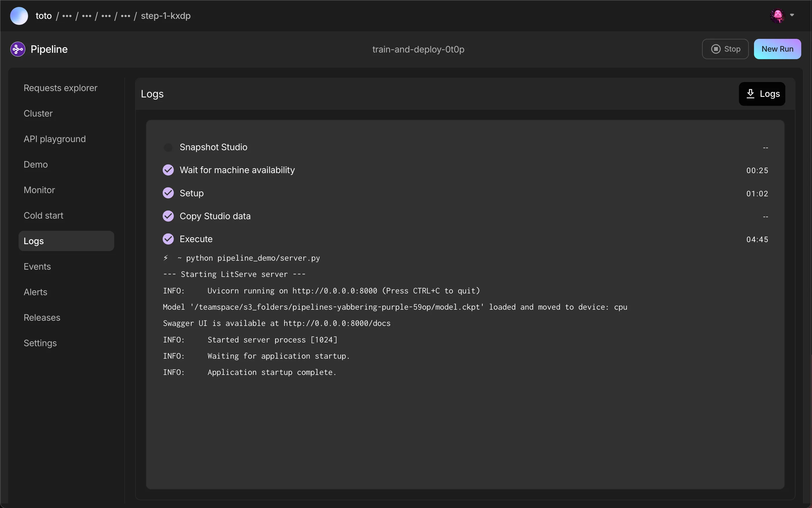Expand the Setup step row
Image resolution: width=812 pixels, height=508 pixels.
point(465,193)
